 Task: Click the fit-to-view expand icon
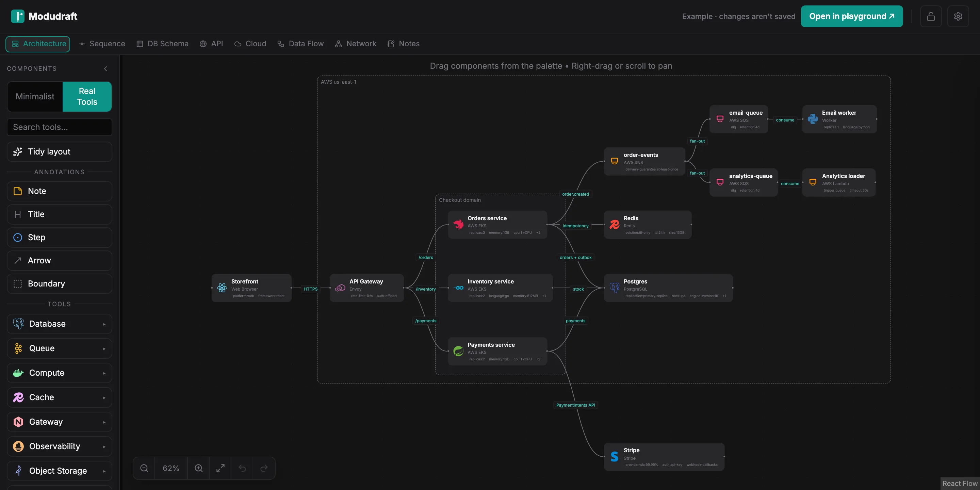click(x=220, y=468)
